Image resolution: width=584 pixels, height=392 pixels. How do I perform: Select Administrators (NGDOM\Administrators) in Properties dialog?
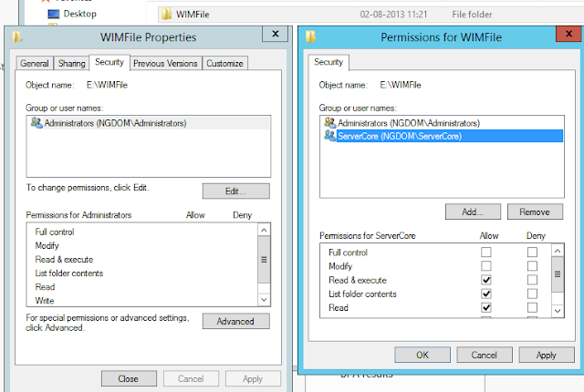[x=148, y=123]
